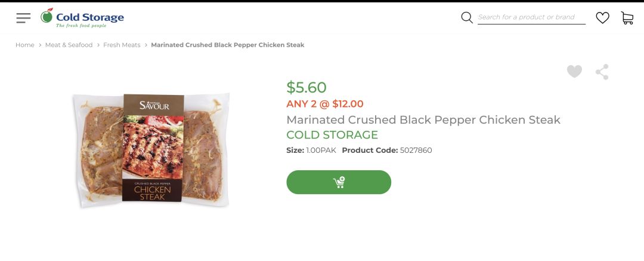Share the chicken steak product

(602, 72)
